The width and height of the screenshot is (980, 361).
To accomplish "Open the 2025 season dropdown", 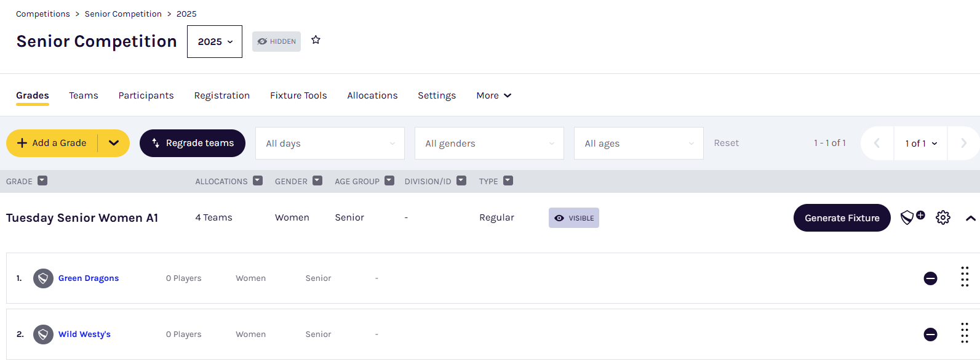I will (x=215, y=42).
